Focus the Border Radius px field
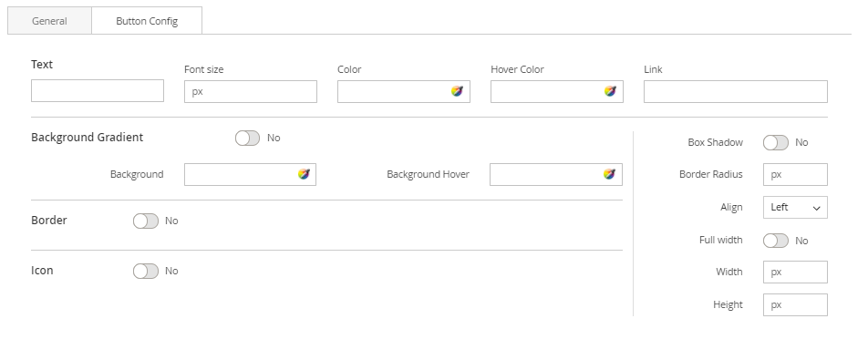Image resolution: width=868 pixels, height=360 pixels. tap(795, 174)
